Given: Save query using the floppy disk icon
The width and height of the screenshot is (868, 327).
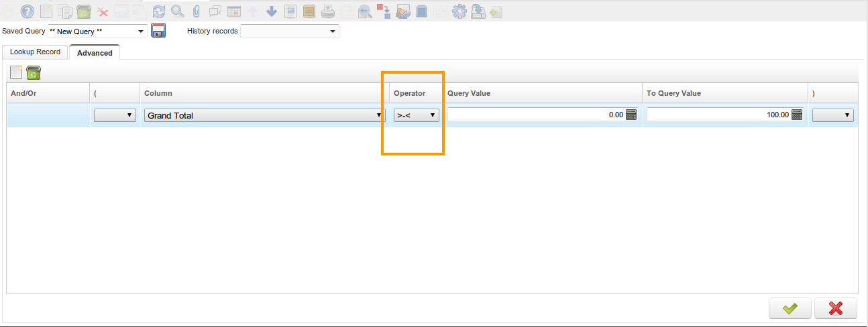Looking at the screenshot, I should tap(158, 31).
